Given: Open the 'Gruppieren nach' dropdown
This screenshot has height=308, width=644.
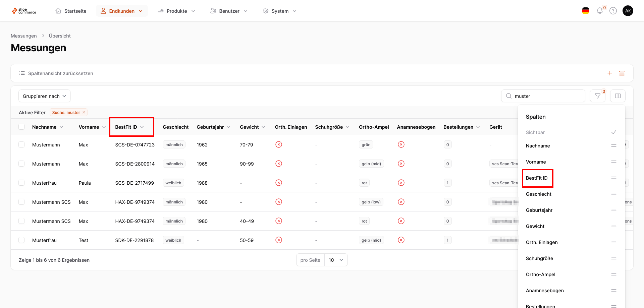Looking at the screenshot, I should 44,96.
